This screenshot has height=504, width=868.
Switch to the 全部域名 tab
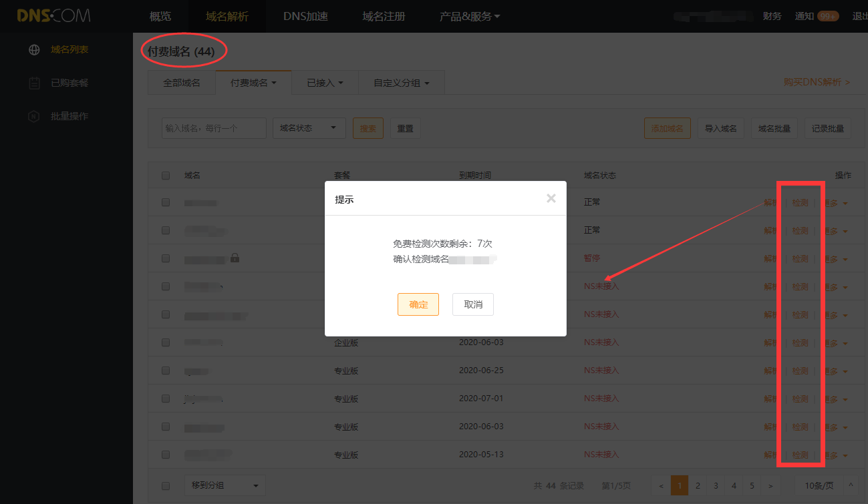click(181, 83)
